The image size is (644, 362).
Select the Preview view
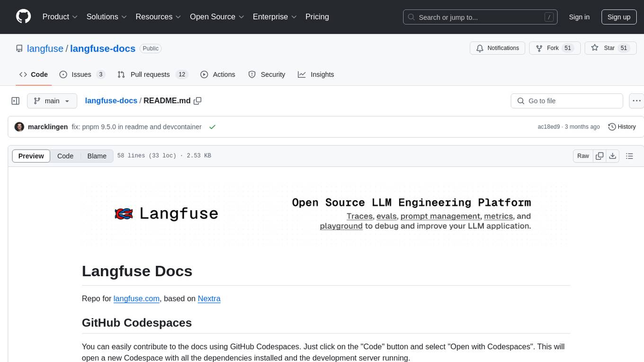pyautogui.click(x=31, y=156)
